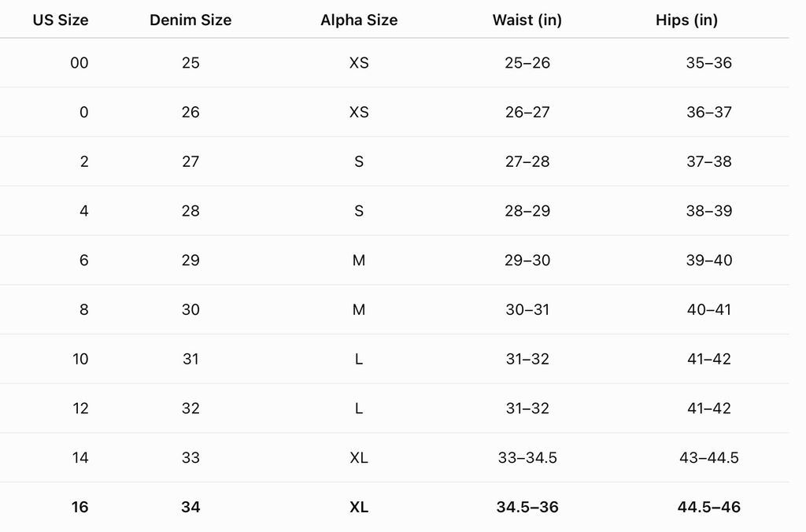Click the Denim Size column header
The width and height of the screenshot is (806, 532).
pos(190,20)
